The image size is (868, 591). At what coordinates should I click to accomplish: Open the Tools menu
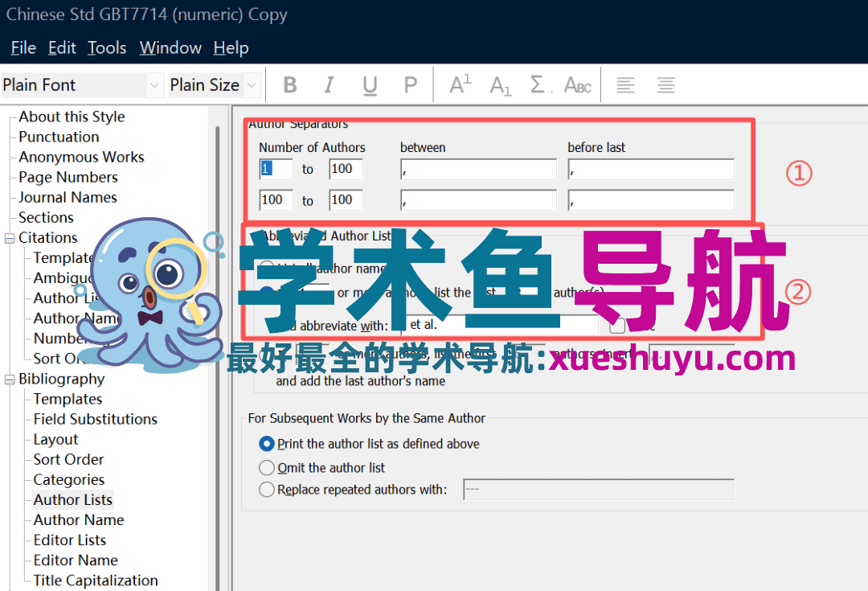(107, 47)
